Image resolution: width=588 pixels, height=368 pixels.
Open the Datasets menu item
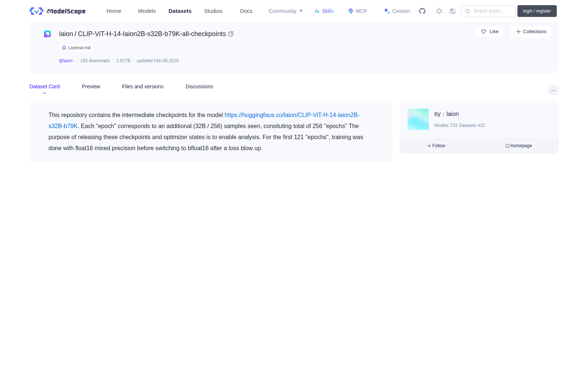tap(180, 11)
